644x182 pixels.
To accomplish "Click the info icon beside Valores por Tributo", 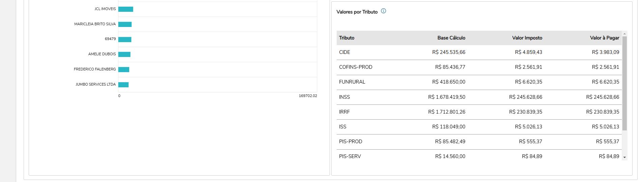I will point(383,11).
